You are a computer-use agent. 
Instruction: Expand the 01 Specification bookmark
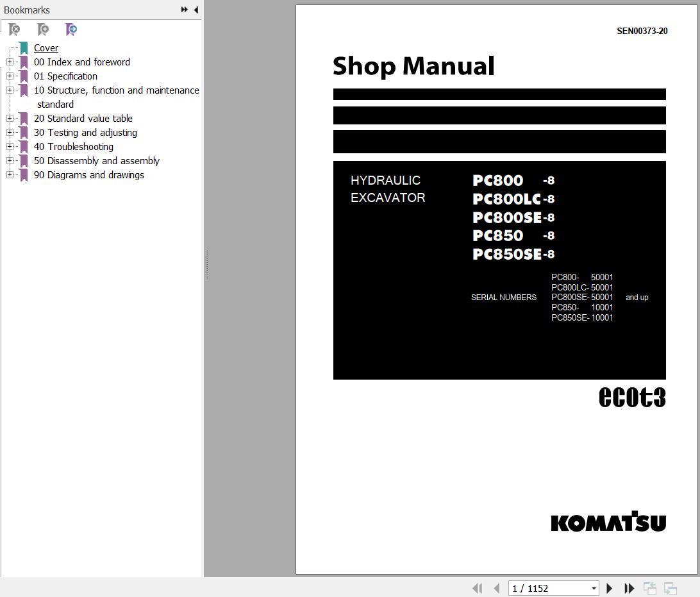[10, 76]
